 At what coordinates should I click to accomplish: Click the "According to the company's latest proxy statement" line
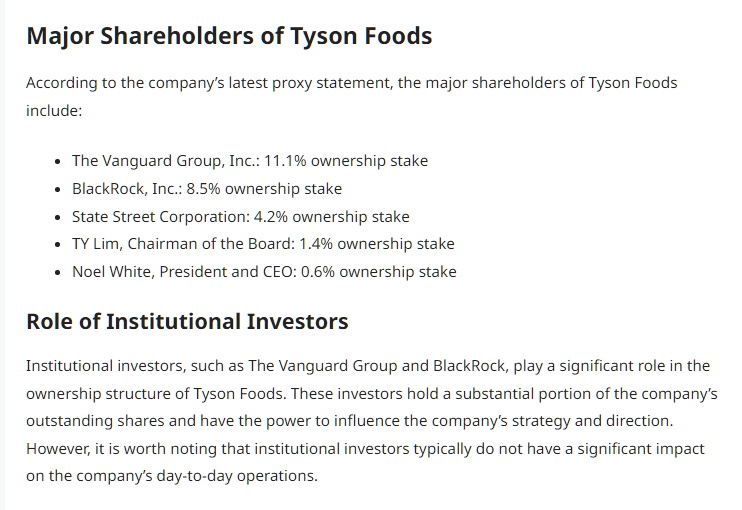coord(351,82)
